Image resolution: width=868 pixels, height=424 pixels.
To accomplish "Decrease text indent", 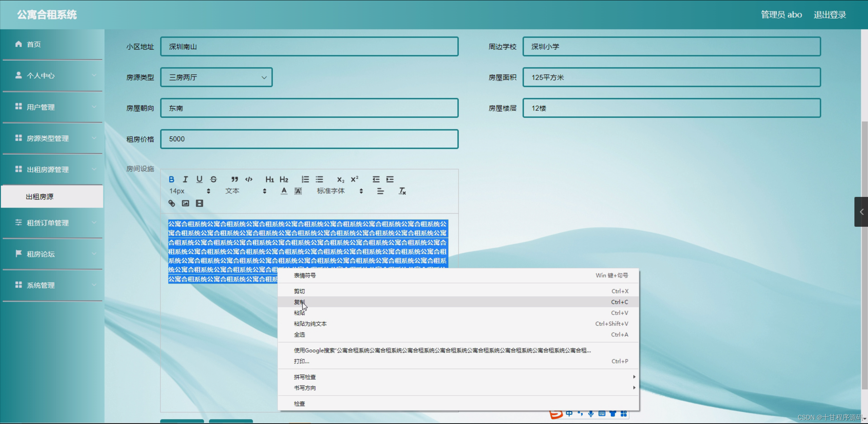I will [376, 179].
